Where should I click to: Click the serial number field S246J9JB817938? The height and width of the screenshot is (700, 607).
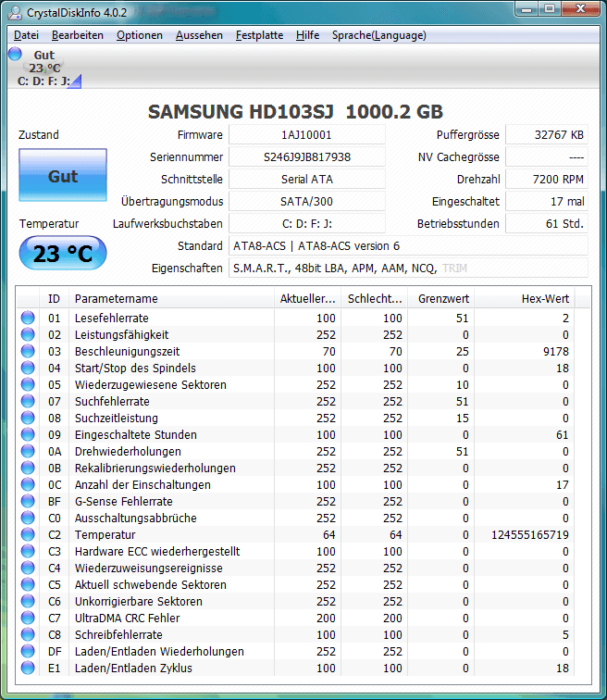(x=307, y=157)
